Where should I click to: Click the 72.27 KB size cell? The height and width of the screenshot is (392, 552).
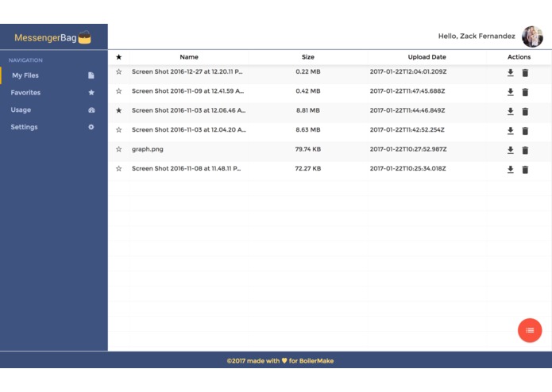[x=308, y=168]
